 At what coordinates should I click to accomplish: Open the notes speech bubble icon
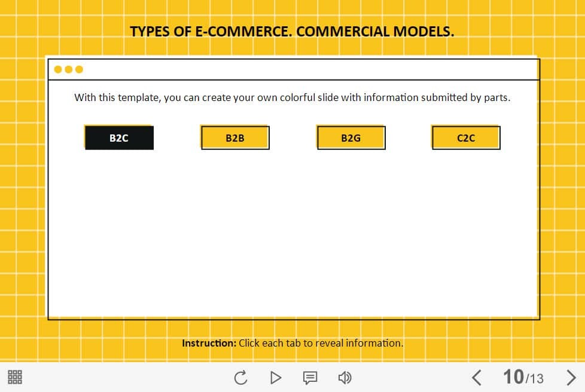(310, 378)
